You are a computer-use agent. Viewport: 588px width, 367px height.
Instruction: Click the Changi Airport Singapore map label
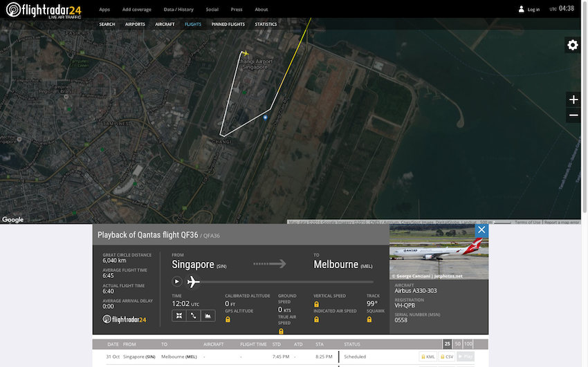coord(255,64)
